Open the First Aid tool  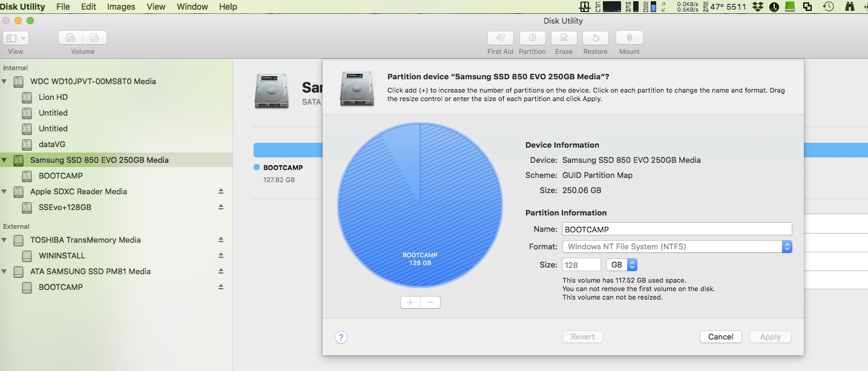[501, 38]
